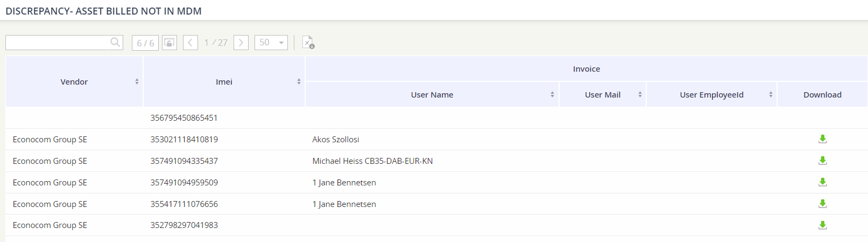Click the Vendor column header
868x242 pixels.
[x=74, y=81]
